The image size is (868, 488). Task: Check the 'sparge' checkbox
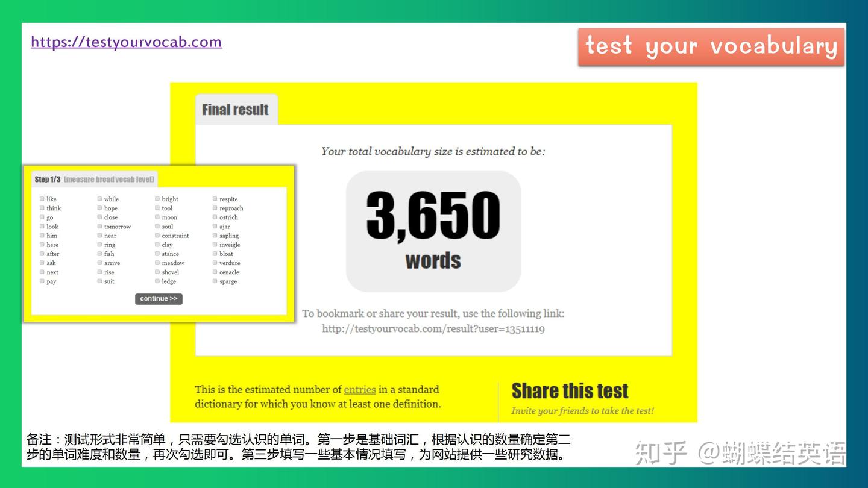click(x=215, y=281)
